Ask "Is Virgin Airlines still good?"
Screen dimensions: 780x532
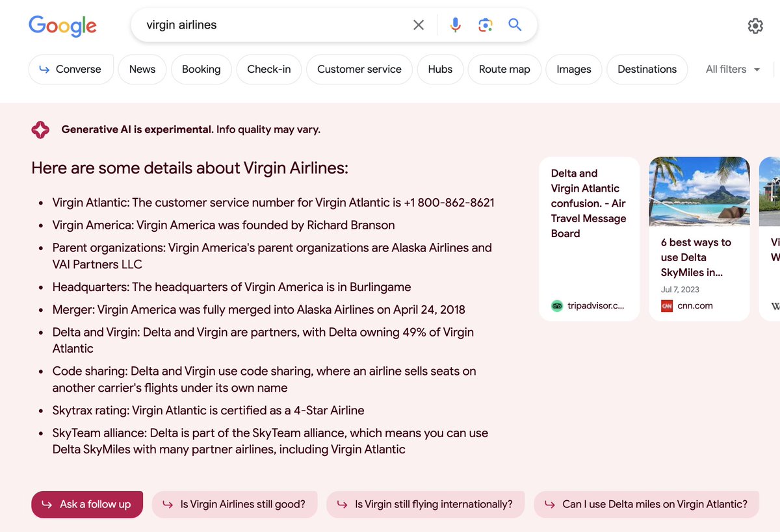point(235,504)
